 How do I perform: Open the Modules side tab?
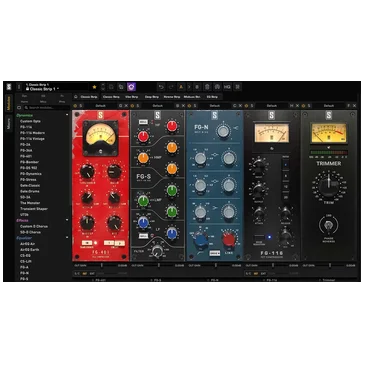(x=9, y=103)
